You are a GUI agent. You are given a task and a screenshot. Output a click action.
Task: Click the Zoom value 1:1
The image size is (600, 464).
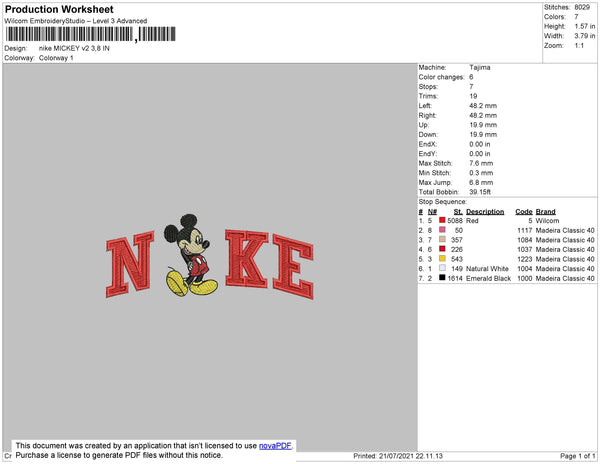pos(579,46)
